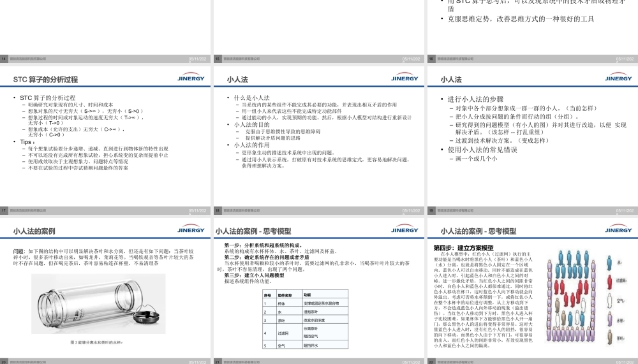The width and height of the screenshot is (638, 364).
Task: Click the slide number 18 badge
Action: pos(218,210)
